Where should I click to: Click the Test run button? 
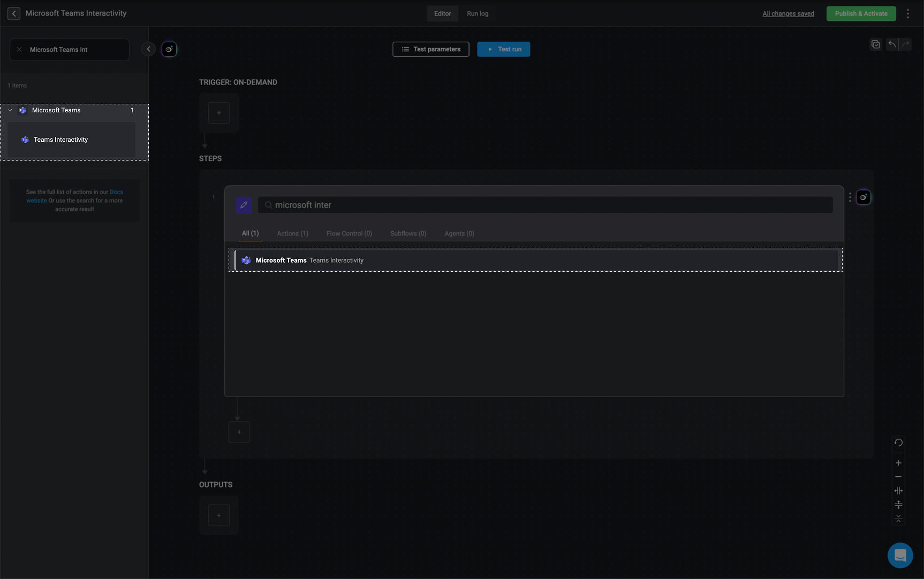(x=504, y=49)
